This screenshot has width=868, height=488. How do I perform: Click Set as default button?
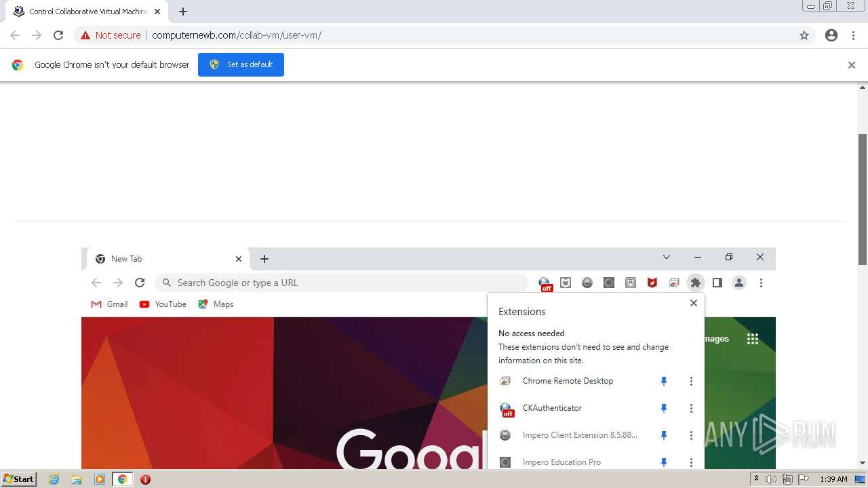[x=241, y=64]
